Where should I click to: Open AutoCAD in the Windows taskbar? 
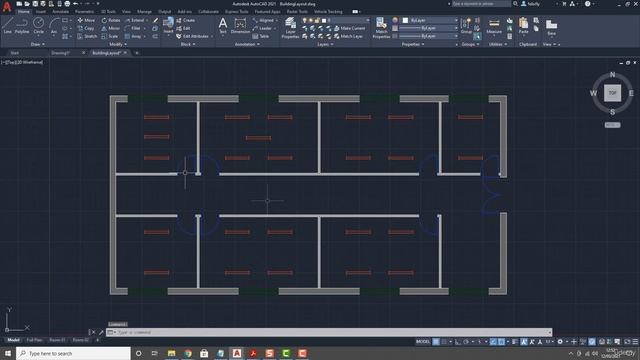237,353
